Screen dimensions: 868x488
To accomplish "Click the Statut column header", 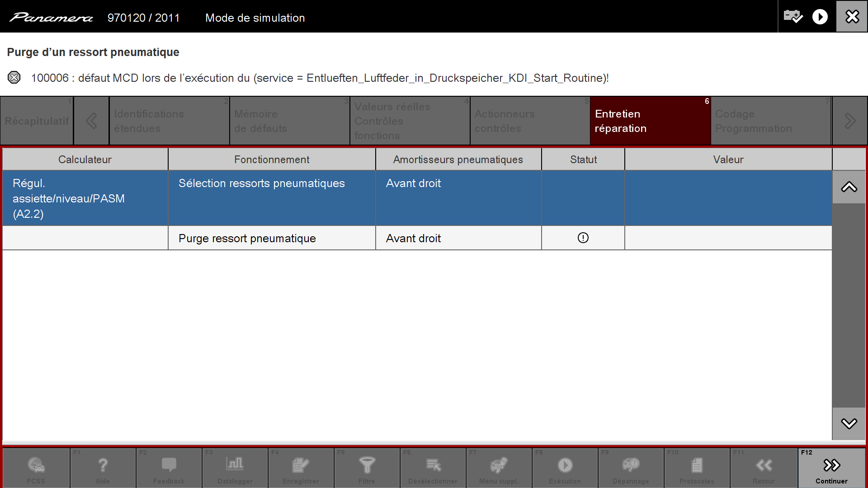I will pos(583,160).
